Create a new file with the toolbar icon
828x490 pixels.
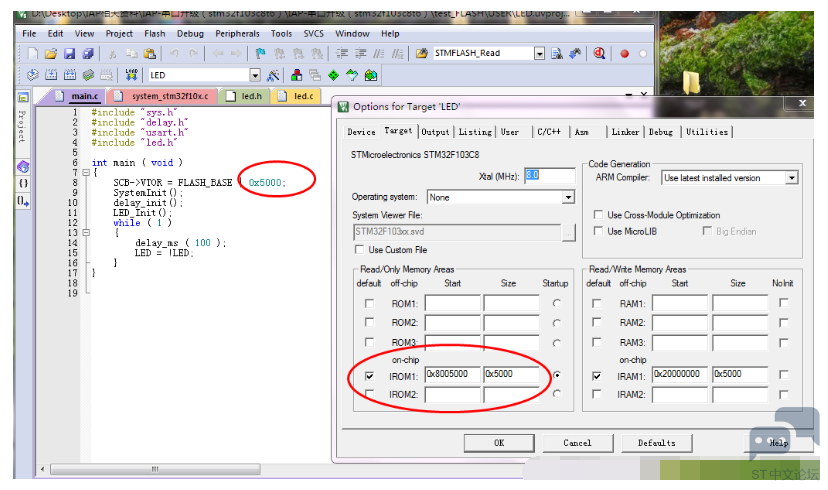tap(33, 53)
